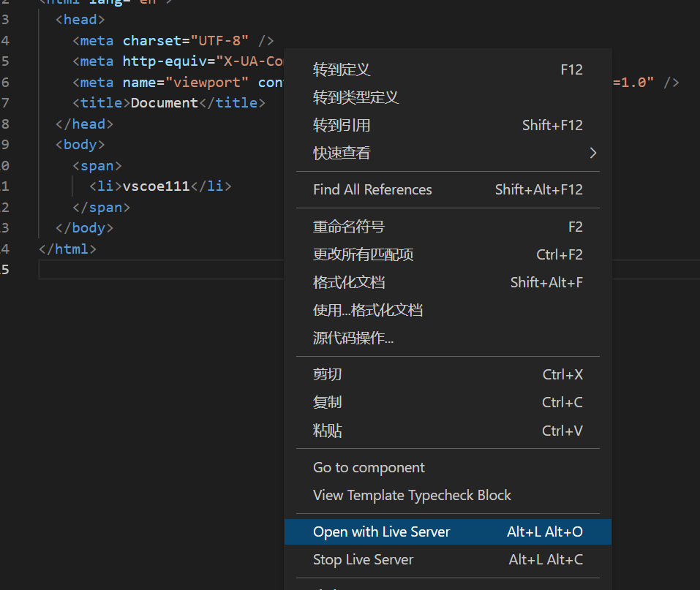
Task: Click the vscoe111 text in editor
Action: click(156, 186)
